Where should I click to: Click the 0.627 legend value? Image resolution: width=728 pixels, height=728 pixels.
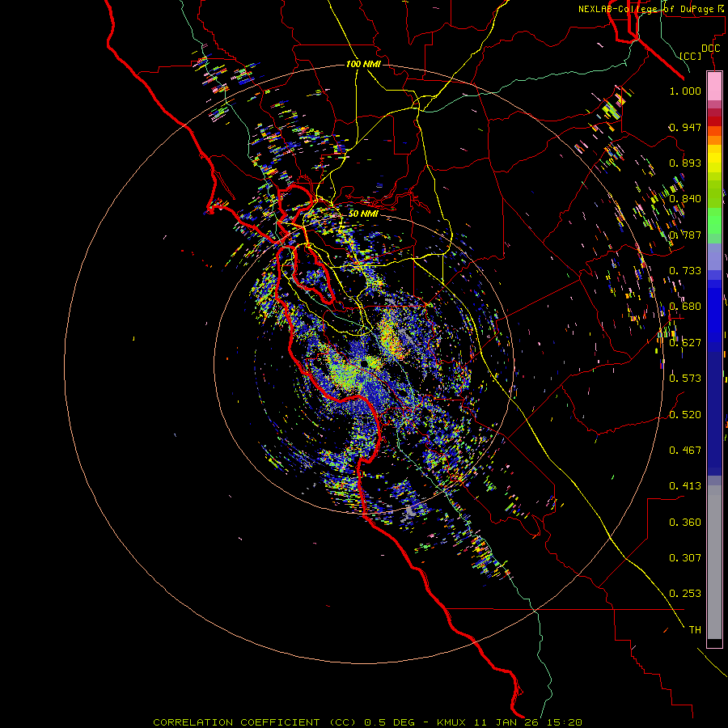point(685,343)
